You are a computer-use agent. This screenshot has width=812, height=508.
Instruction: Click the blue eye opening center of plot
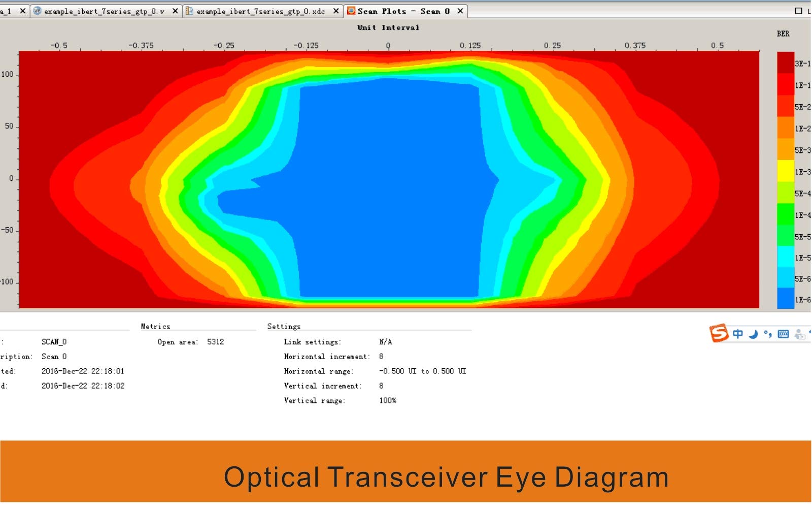click(x=389, y=188)
